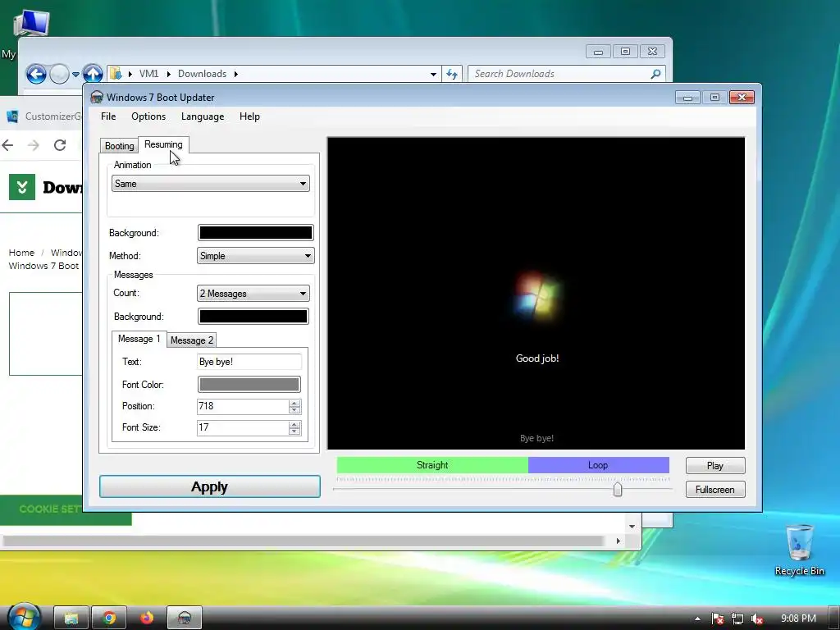Pick the Messages Background color swatch
This screenshot has height=630, width=840.
coord(253,316)
